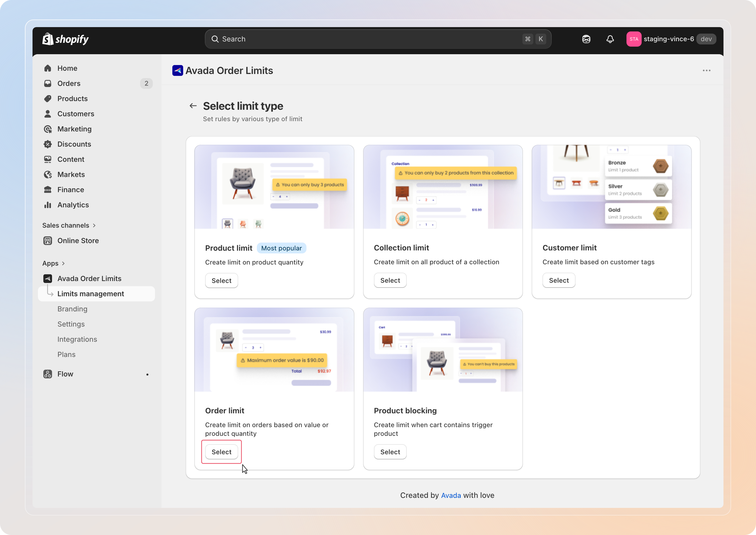Click the Orders count badge 2

(x=146, y=83)
